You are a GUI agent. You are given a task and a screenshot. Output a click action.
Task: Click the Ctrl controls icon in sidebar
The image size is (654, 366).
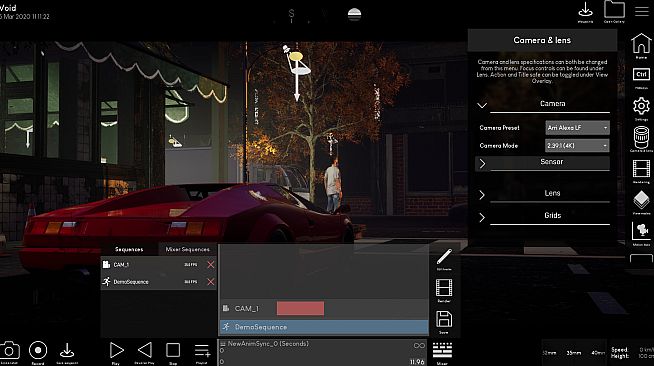[641, 75]
